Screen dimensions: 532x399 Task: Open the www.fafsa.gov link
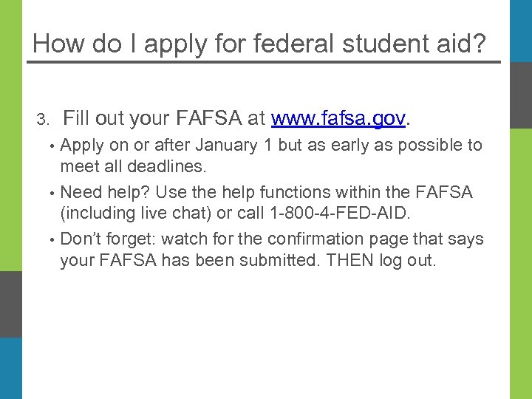point(338,118)
